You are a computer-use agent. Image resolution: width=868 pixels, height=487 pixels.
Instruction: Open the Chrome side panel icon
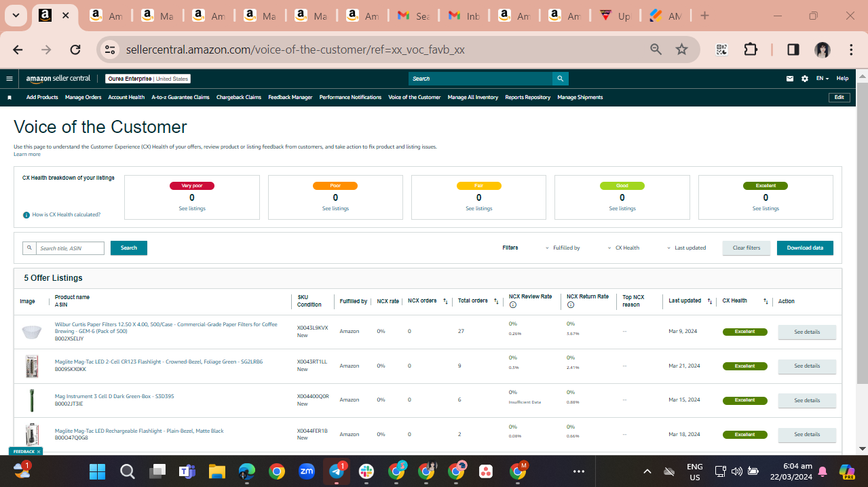793,50
